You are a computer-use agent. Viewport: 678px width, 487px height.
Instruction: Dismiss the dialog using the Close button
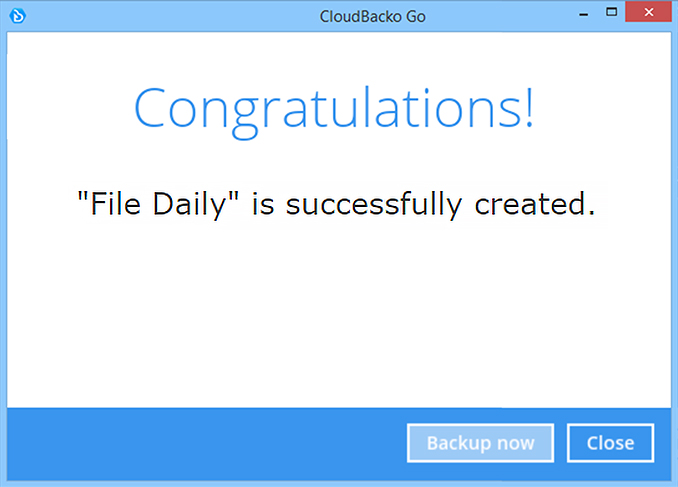(x=610, y=443)
